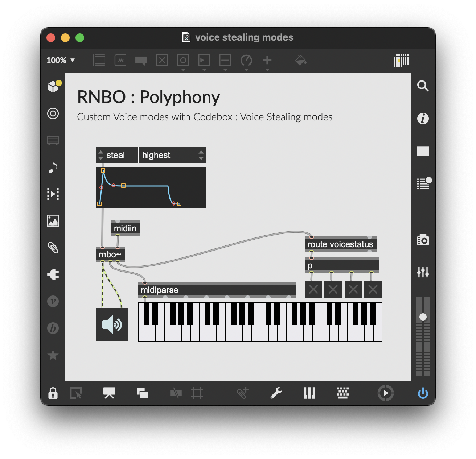The image size is (476, 459).
Task: Open the paperclip files browser
Action: (53, 248)
